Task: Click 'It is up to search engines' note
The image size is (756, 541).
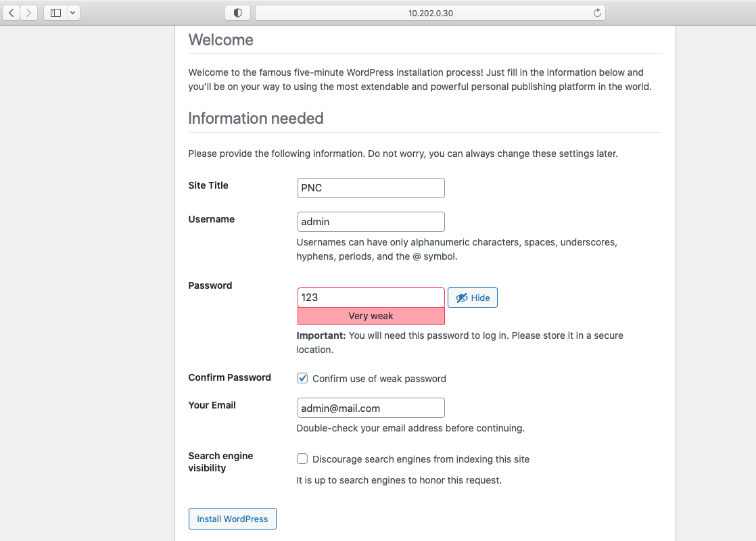Action: [x=399, y=480]
